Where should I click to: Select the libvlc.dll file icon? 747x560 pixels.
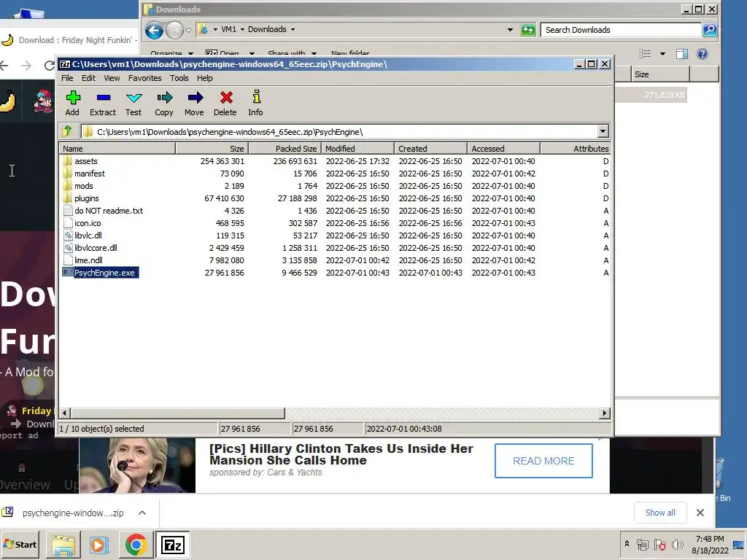(68, 236)
